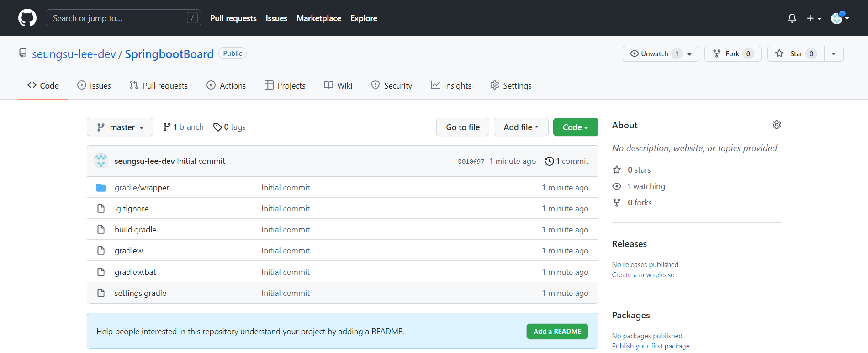Open the settings.gradle file
The width and height of the screenshot is (868, 353).
point(140,293)
